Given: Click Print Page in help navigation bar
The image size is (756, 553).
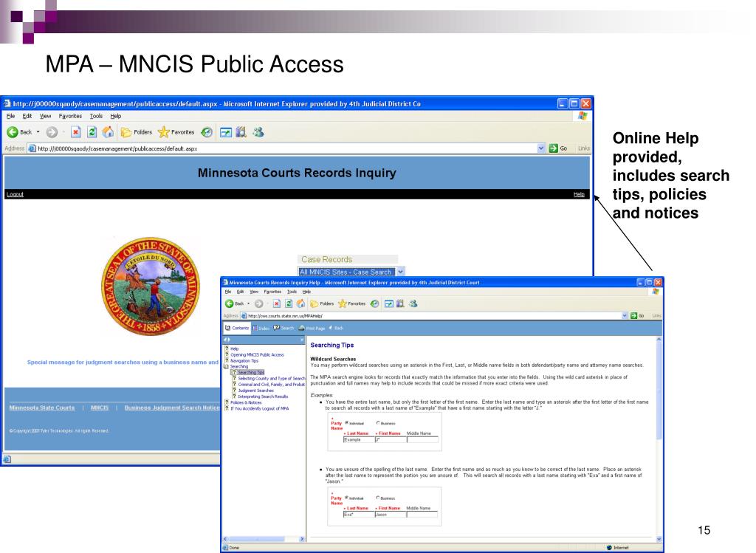Looking at the screenshot, I should pos(312,329).
